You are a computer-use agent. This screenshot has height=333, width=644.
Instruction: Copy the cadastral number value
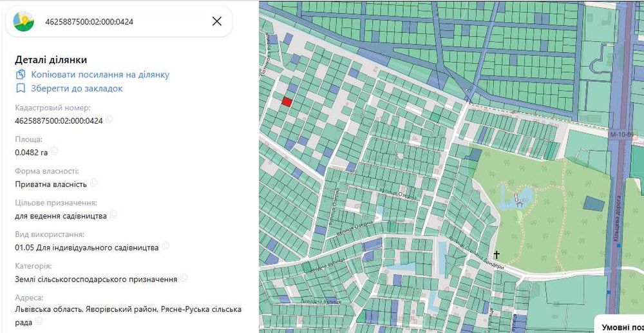pyautogui.click(x=109, y=120)
